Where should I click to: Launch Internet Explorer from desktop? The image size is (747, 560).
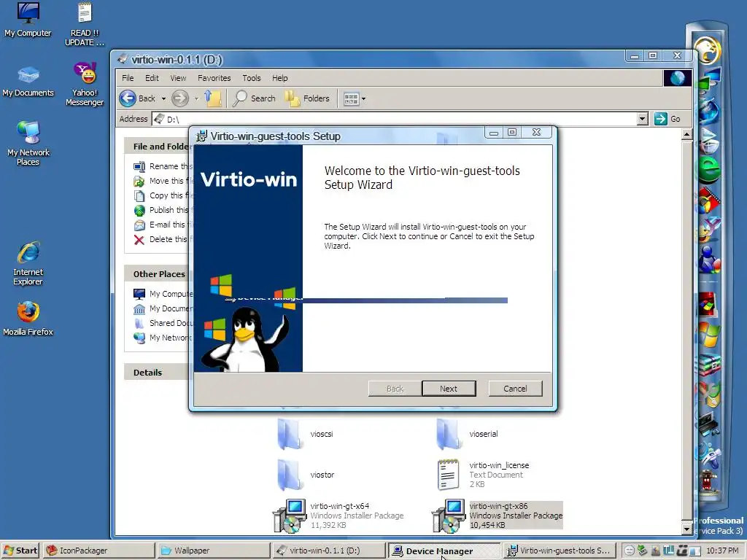[x=28, y=262]
